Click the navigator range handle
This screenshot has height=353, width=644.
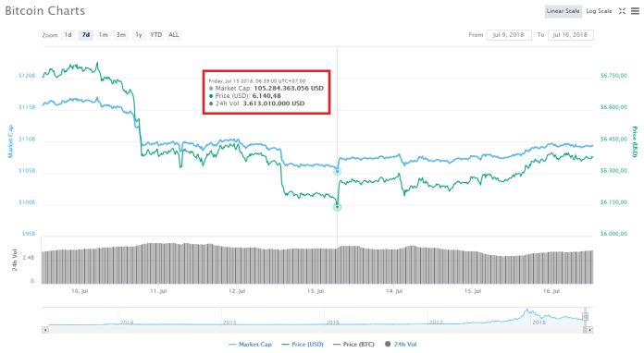pos(586,316)
